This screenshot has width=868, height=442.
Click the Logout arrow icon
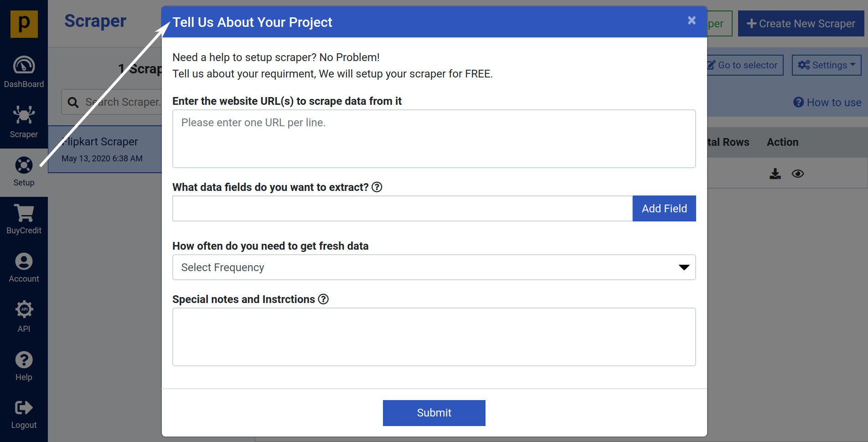[24, 407]
